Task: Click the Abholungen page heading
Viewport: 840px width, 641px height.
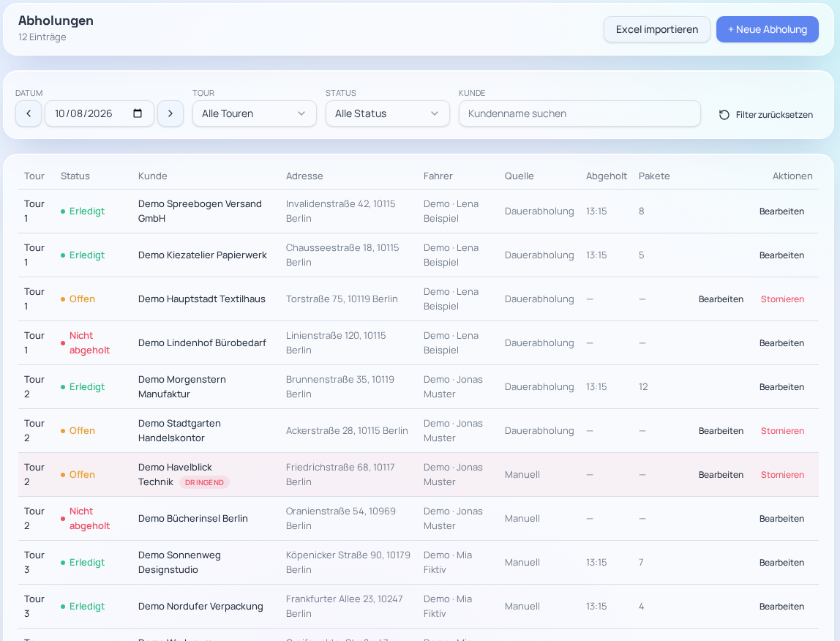Action: click(56, 20)
